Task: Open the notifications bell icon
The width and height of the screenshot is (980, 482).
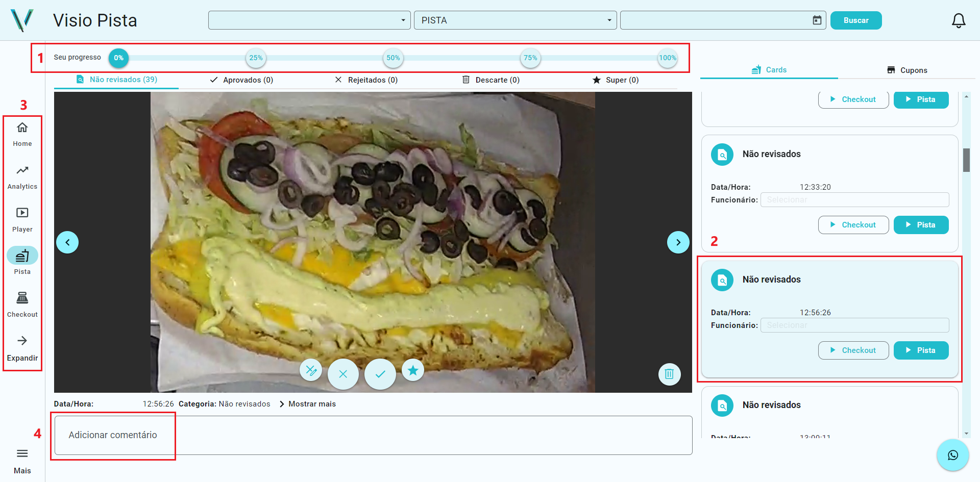Action: click(x=959, y=20)
